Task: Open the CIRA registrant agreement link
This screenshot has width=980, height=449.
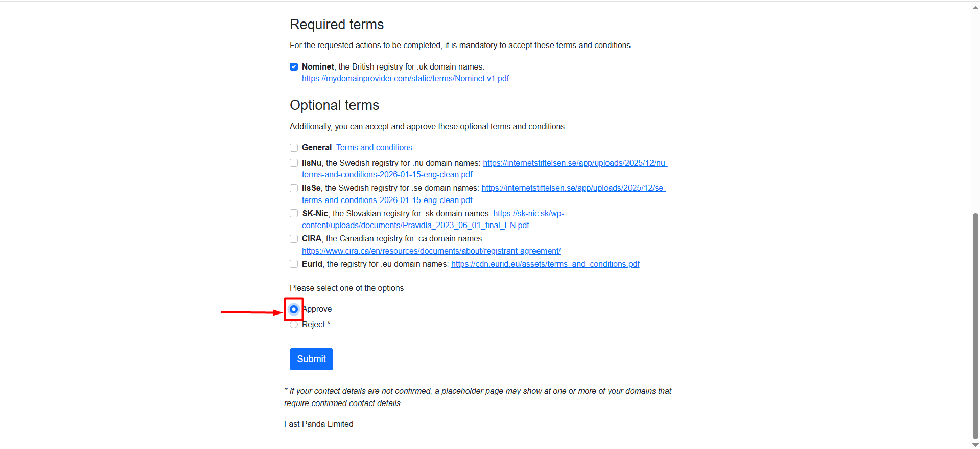Action: click(x=431, y=251)
